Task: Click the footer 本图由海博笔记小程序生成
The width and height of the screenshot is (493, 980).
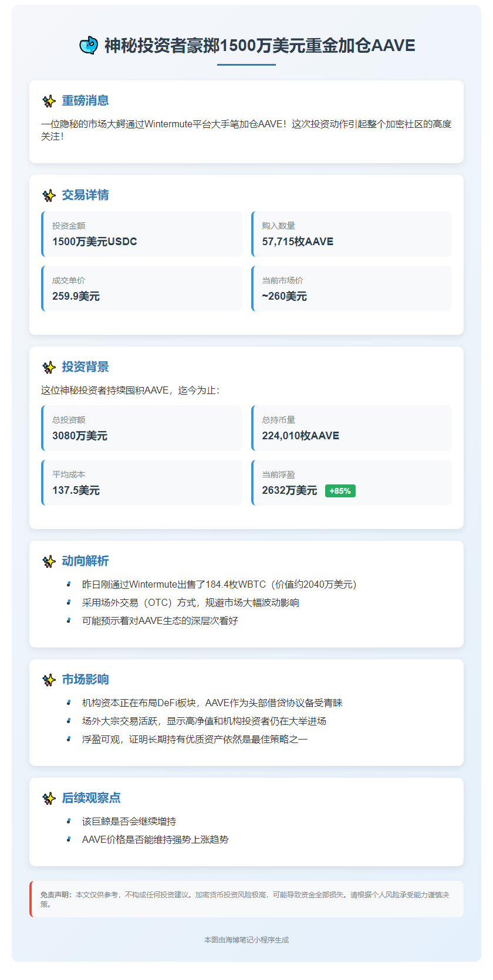Action: 246,940
